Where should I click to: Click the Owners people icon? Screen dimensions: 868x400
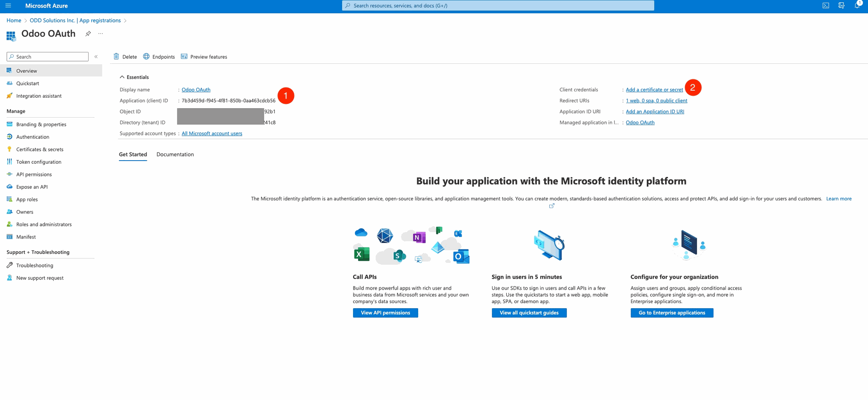(9, 212)
